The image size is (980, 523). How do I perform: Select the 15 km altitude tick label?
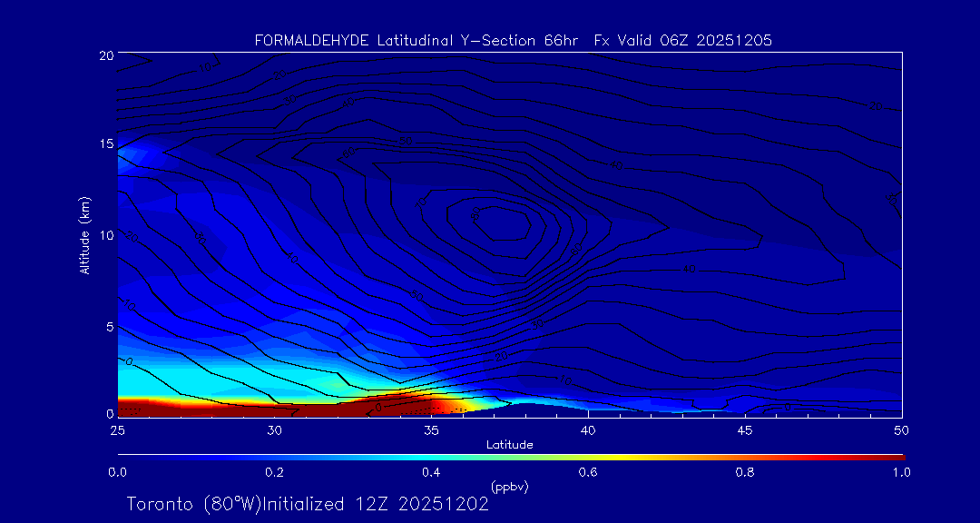click(104, 144)
